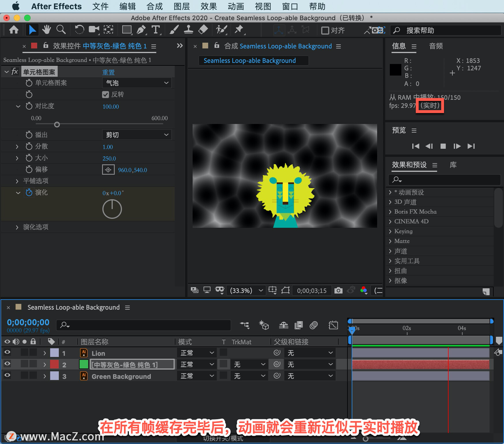The image size is (504, 444).
Task: Select the Type text tool
Action: [x=155, y=30]
